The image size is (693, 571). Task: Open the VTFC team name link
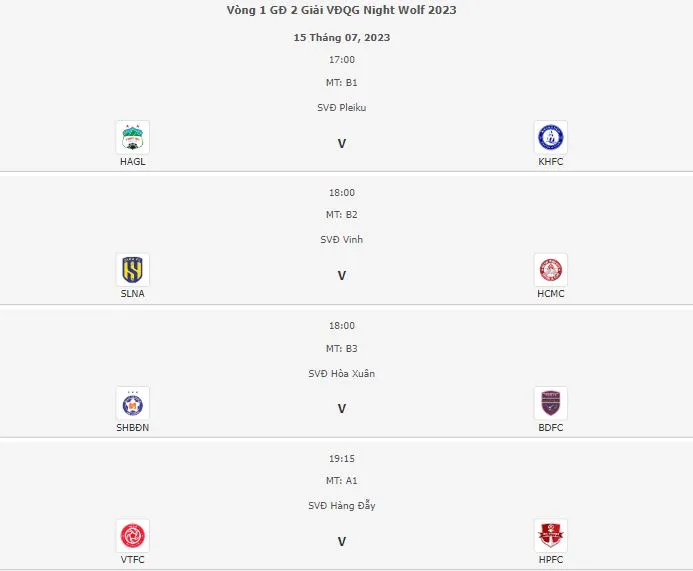coord(132,560)
